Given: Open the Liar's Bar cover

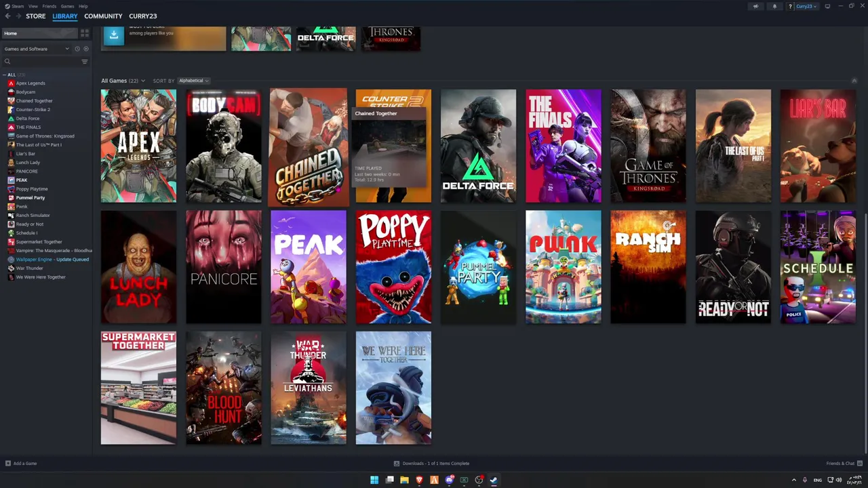Looking at the screenshot, I should 818,146.
